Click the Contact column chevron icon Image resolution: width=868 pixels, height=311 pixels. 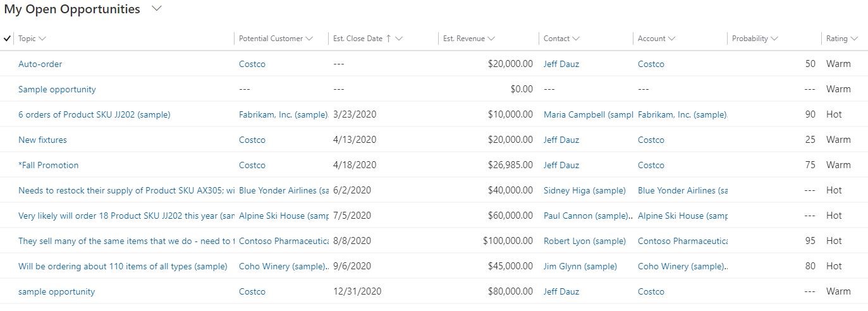576,39
